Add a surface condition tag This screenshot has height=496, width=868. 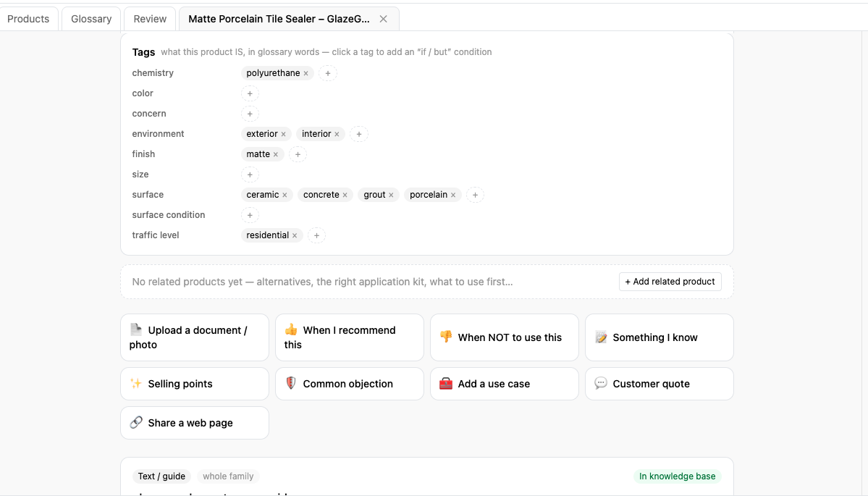[x=250, y=215]
